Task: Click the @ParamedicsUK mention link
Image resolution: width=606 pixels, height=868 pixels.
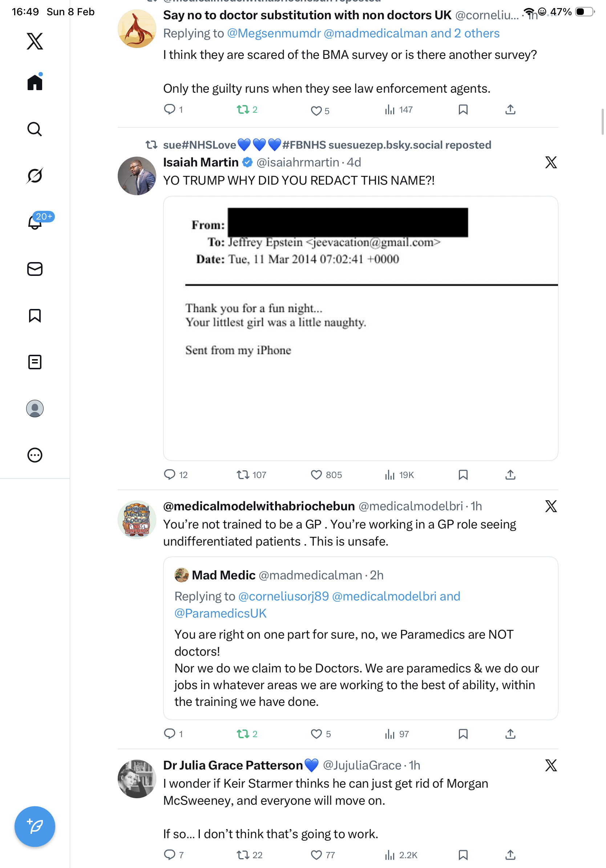Action: 220,613
